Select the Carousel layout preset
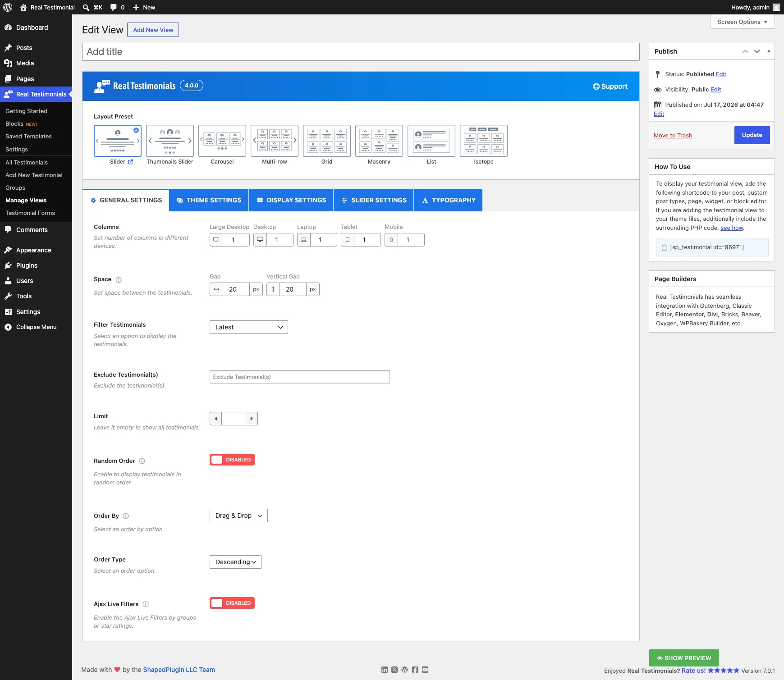The image size is (784, 680). click(x=222, y=141)
